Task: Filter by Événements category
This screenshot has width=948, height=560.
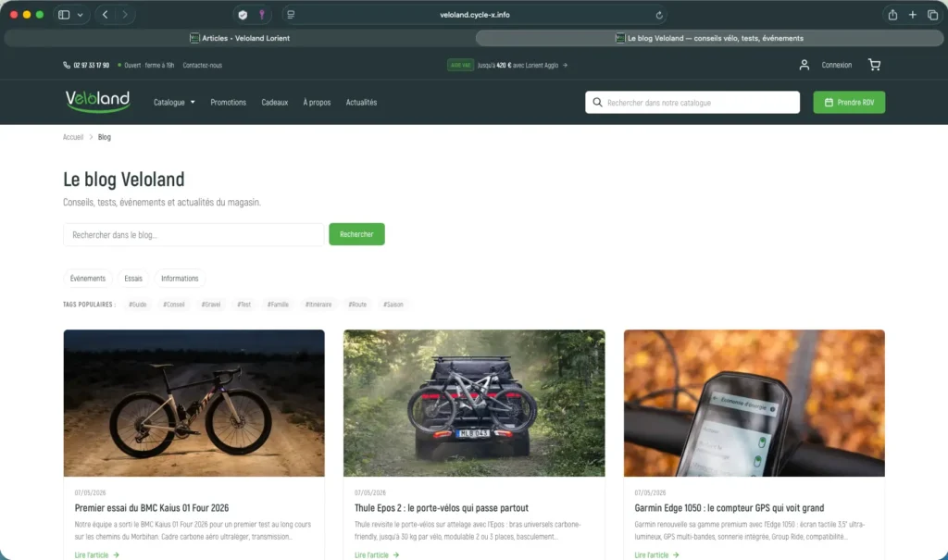Action: click(88, 279)
